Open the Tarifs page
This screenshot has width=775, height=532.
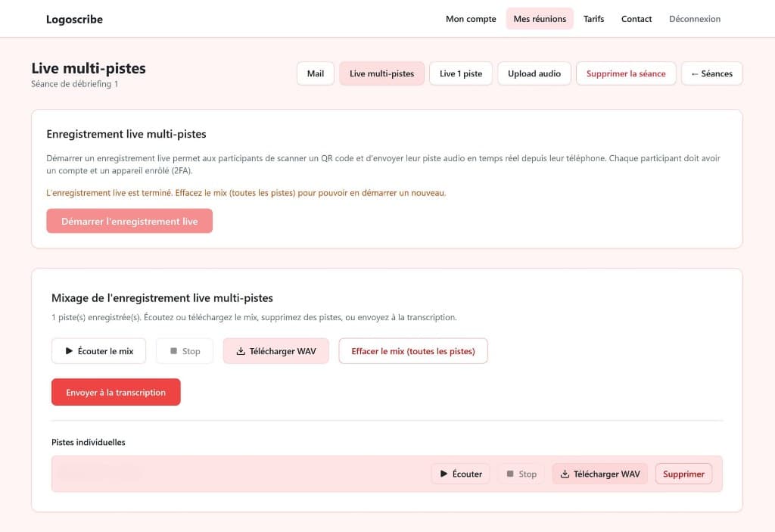click(x=593, y=19)
